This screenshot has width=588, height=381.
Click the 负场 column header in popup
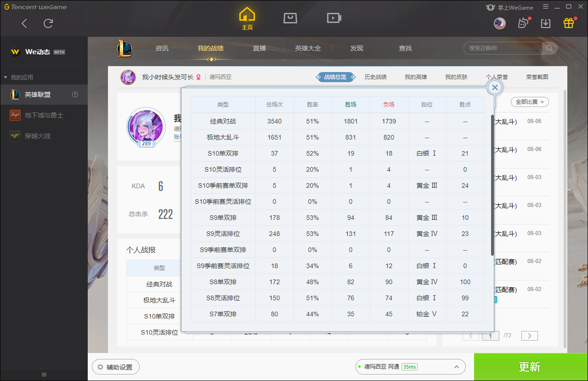click(x=389, y=105)
